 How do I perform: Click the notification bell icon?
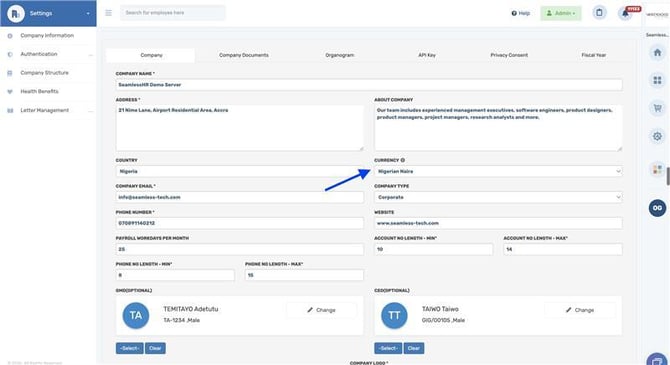(x=625, y=13)
